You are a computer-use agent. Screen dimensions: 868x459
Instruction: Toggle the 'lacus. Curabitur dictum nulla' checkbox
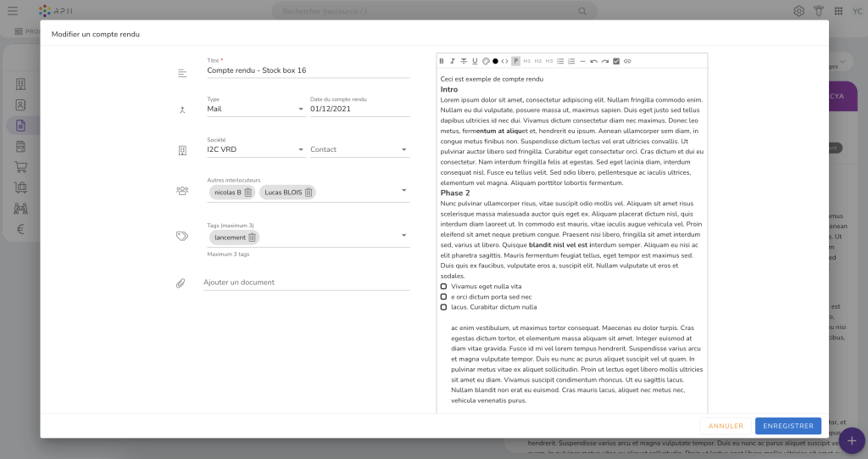(x=443, y=307)
